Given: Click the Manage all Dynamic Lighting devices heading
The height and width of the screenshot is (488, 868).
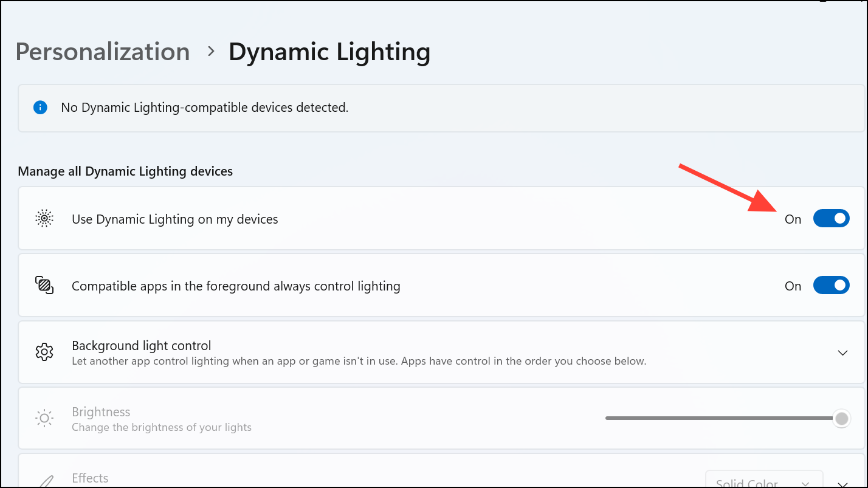Looking at the screenshot, I should (125, 171).
